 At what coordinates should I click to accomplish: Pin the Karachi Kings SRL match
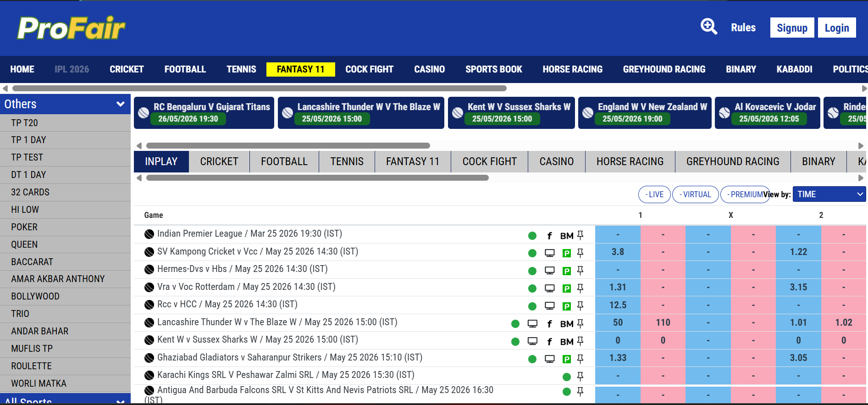(x=580, y=377)
